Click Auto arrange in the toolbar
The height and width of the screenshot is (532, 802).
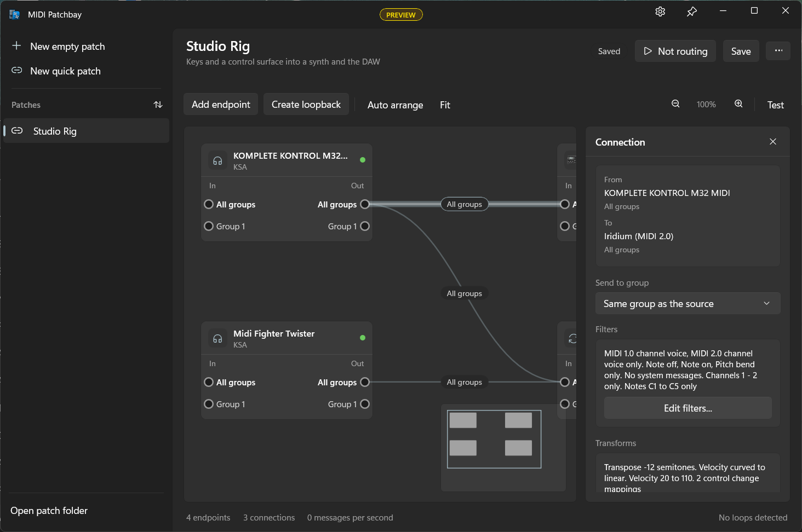point(395,105)
